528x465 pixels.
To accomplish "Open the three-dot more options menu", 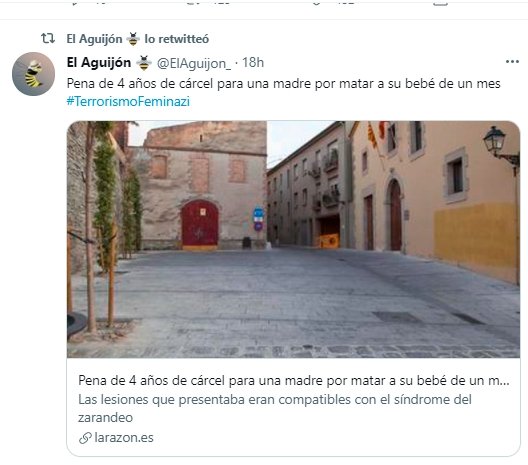I will click(x=512, y=62).
